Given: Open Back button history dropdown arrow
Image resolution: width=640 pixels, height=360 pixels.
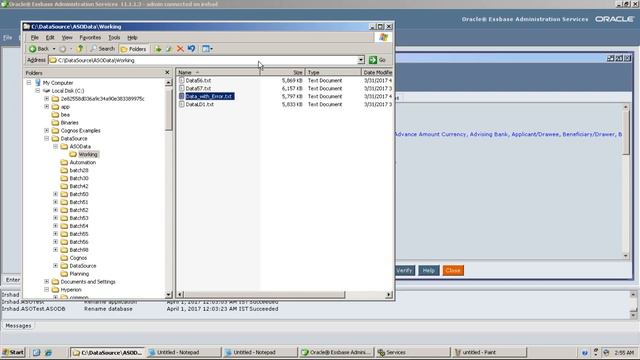Looking at the screenshot, I should pyautogui.click(x=54, y=49).
